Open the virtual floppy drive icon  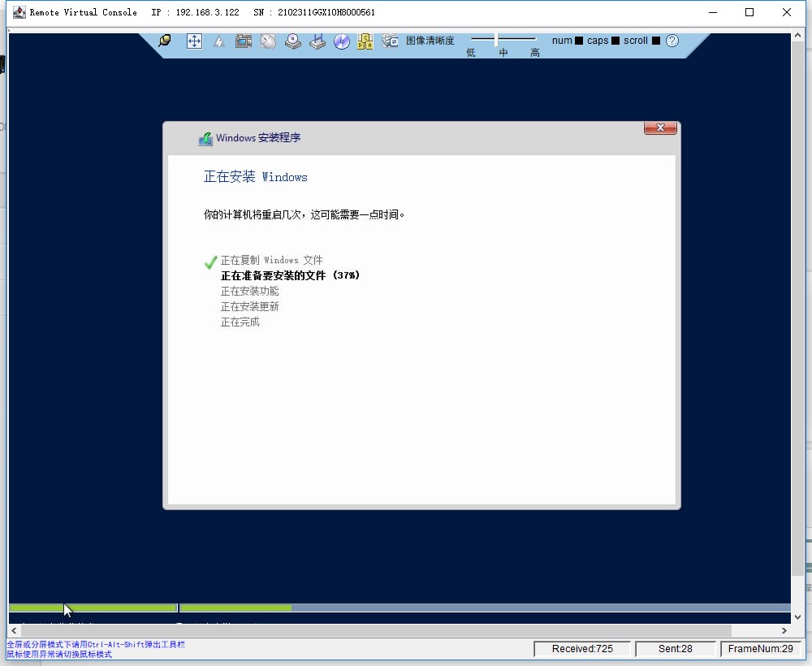coord(317,41)
